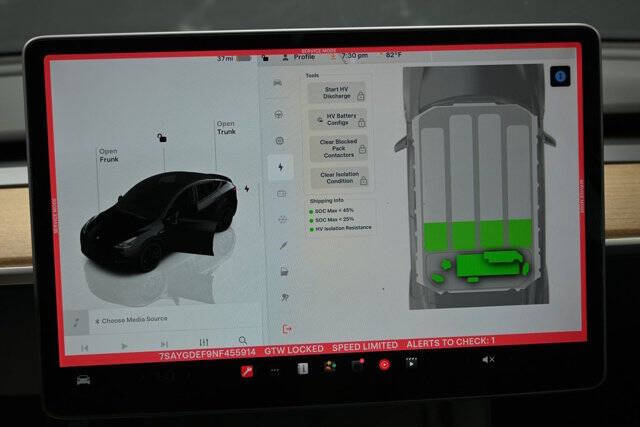
Task: Select the High Voltage lightning bolt tab
Action: tap(280, 167)
